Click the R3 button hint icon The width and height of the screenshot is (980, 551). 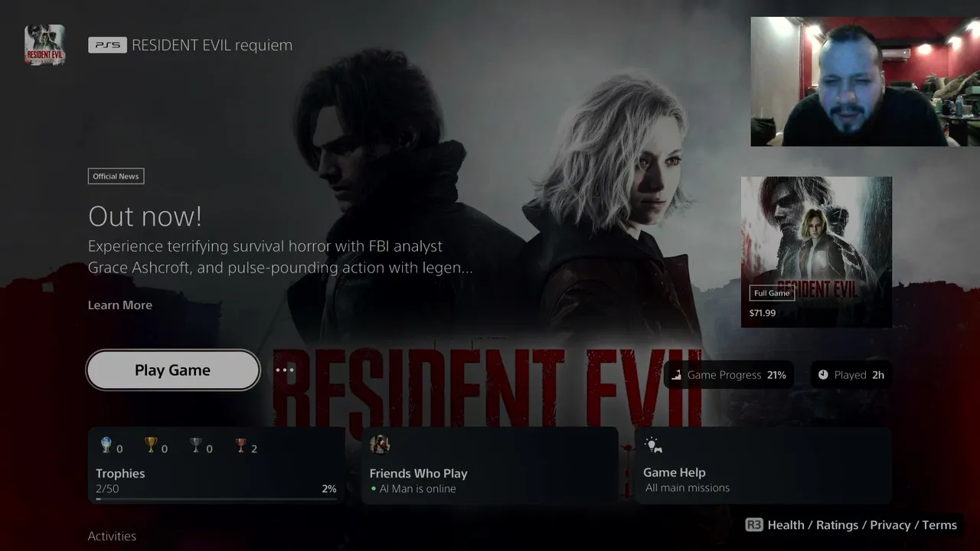pyautogui.click(x=754, y=525)
